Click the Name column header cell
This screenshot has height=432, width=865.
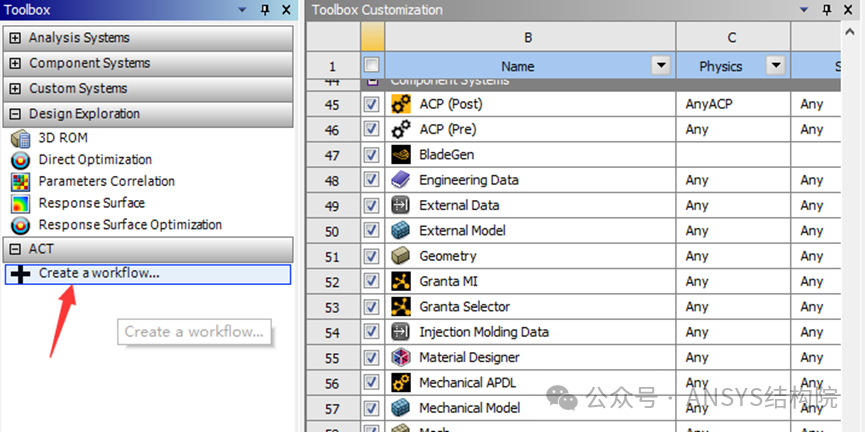pos(530,66)
